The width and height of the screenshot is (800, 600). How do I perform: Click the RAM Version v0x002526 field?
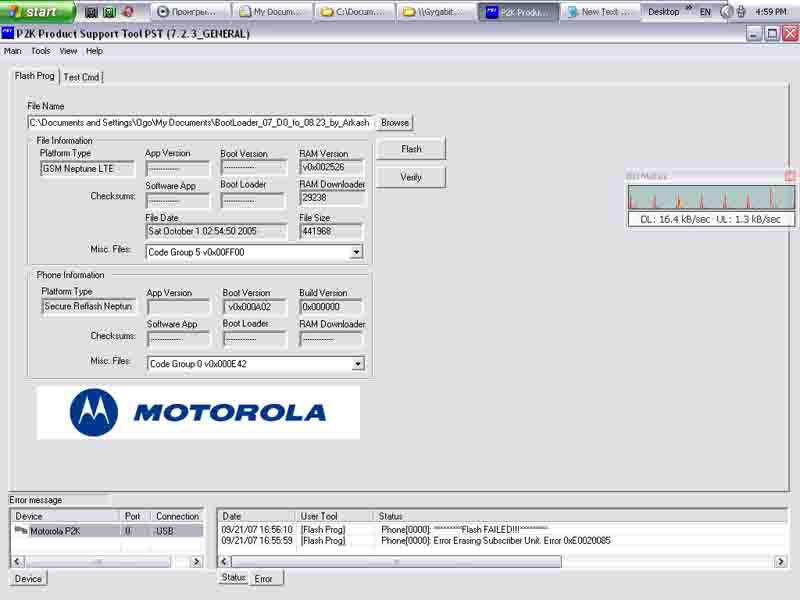coord(332,167)
